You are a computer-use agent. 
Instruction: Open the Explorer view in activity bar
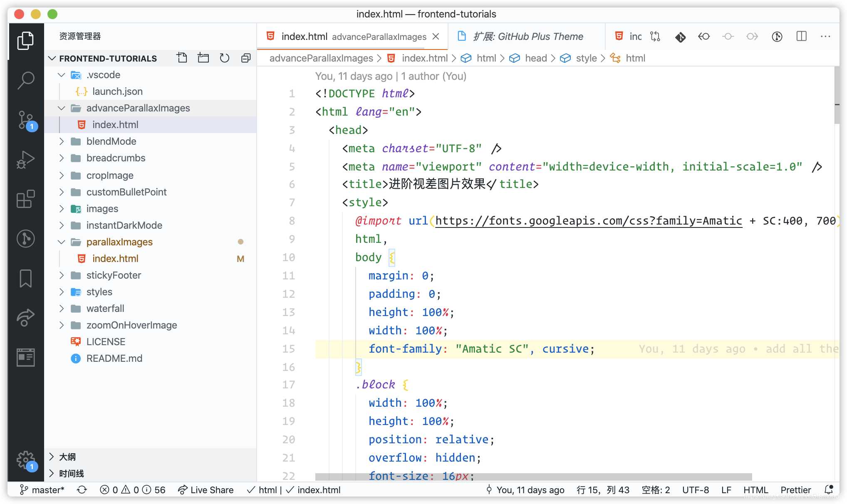25,41
